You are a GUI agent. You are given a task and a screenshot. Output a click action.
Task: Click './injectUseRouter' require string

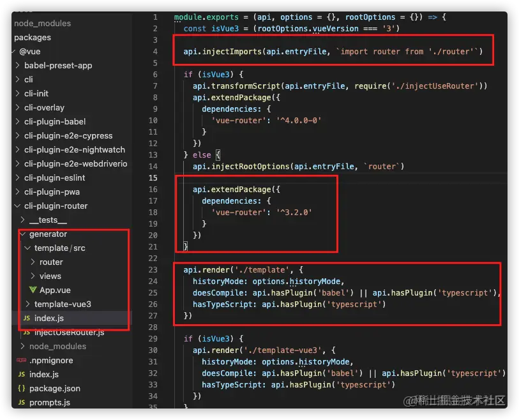click(x=435, y=86)
